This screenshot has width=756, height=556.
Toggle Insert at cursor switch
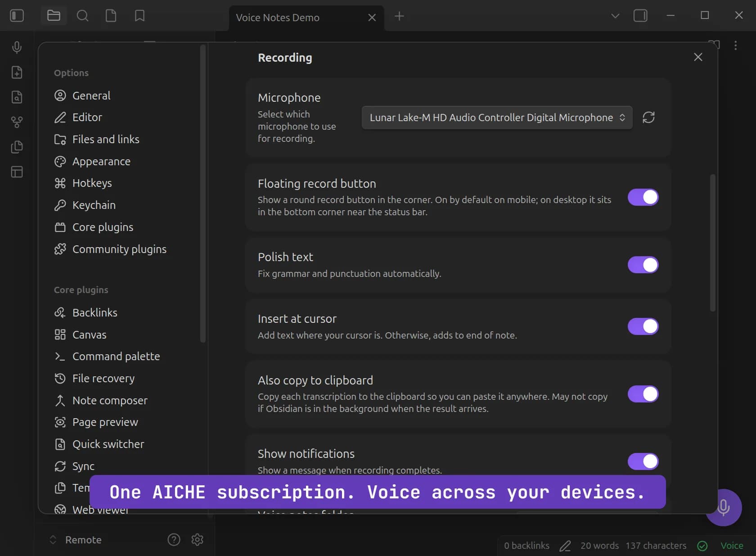click(643, 326)
